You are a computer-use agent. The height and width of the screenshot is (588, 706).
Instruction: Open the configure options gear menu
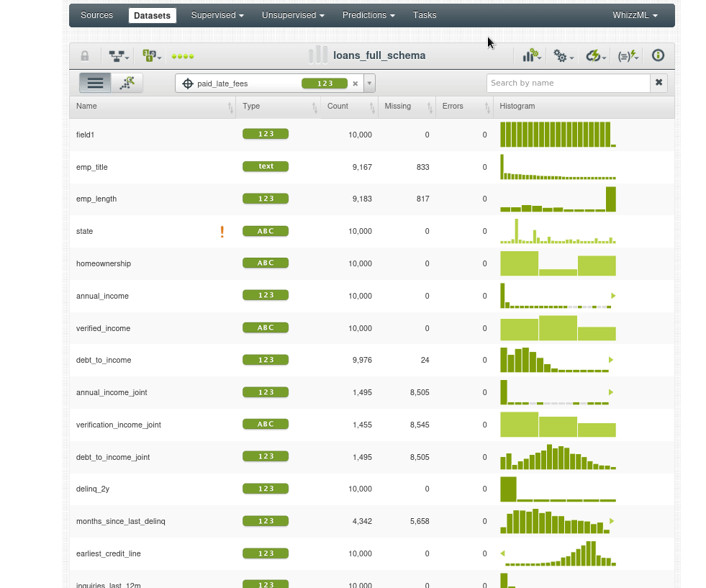point(563,56)
